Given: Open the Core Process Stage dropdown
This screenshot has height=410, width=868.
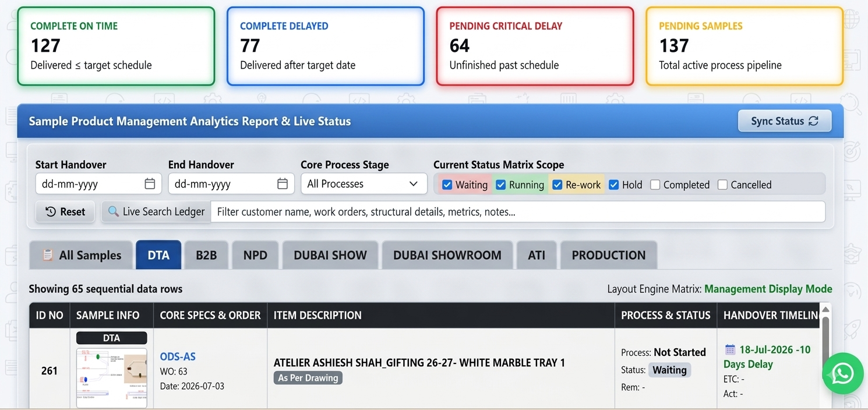Looking at the screenshot, I should (364, 183).
